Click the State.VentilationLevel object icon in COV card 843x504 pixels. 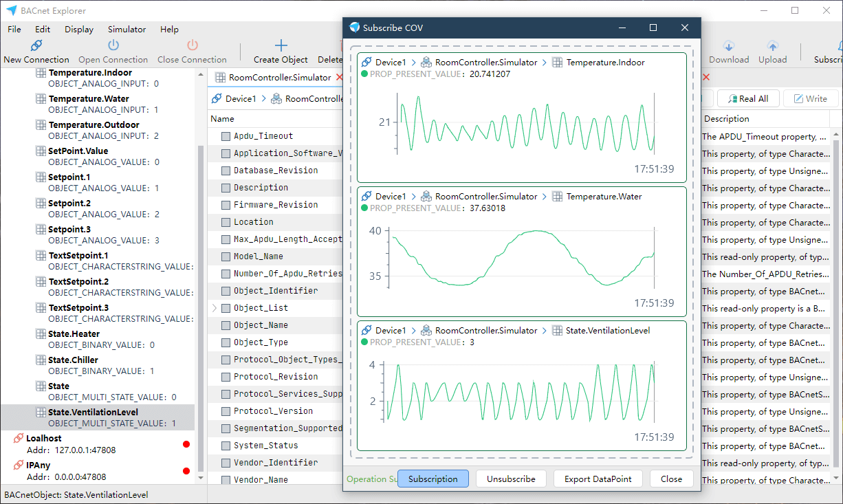[x=557, y=331]
